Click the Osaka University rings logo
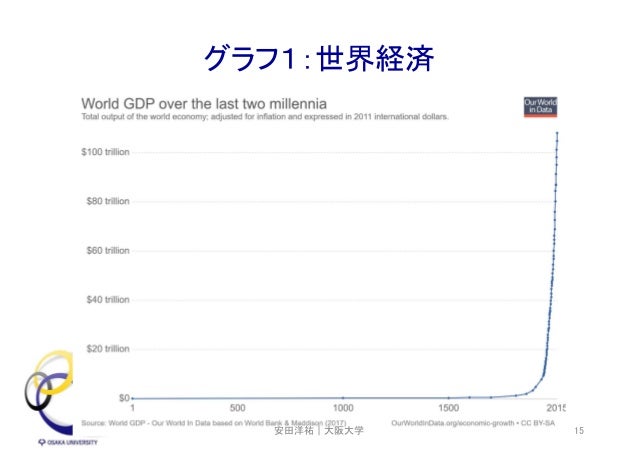Image resolution: width=638 pixels, height=452 pixels. click(48, 392)
